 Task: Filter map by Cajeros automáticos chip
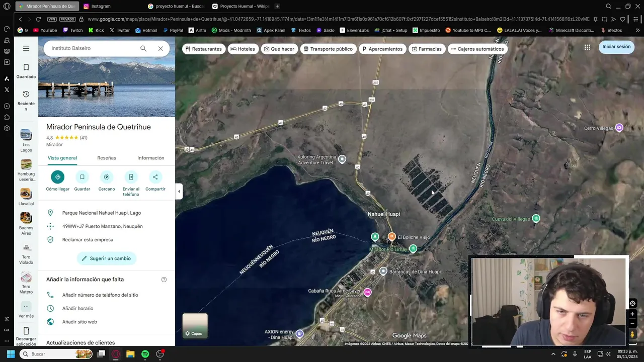tap(477, 49)
